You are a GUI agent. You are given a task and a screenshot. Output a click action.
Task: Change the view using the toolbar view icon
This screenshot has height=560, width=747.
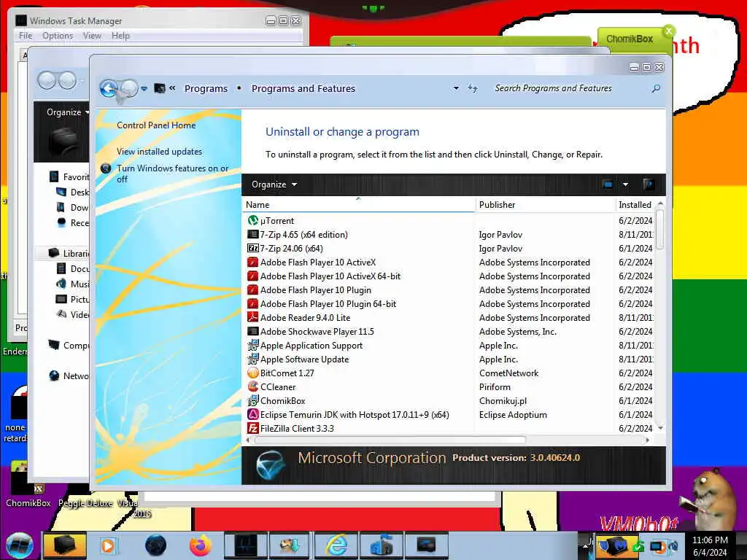(608, 184)
